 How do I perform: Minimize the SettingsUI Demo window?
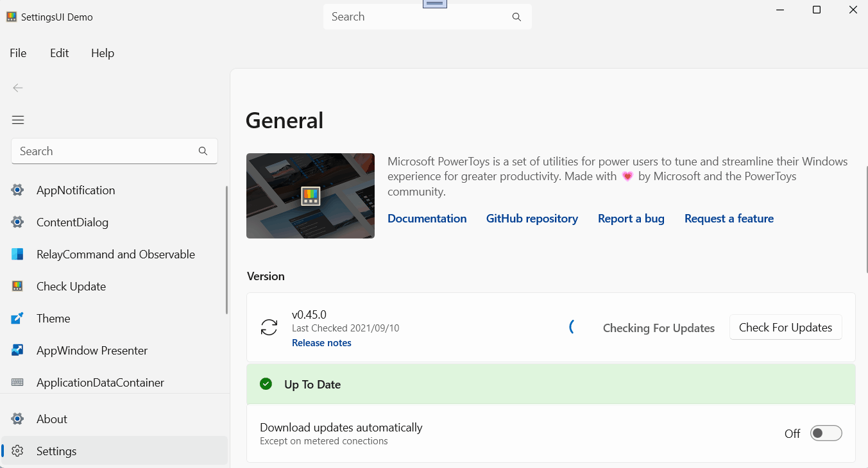click(x=780, y=10)
